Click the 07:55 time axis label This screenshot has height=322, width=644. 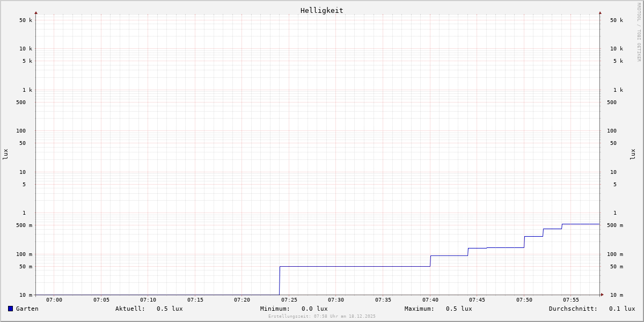click(571, 300)
